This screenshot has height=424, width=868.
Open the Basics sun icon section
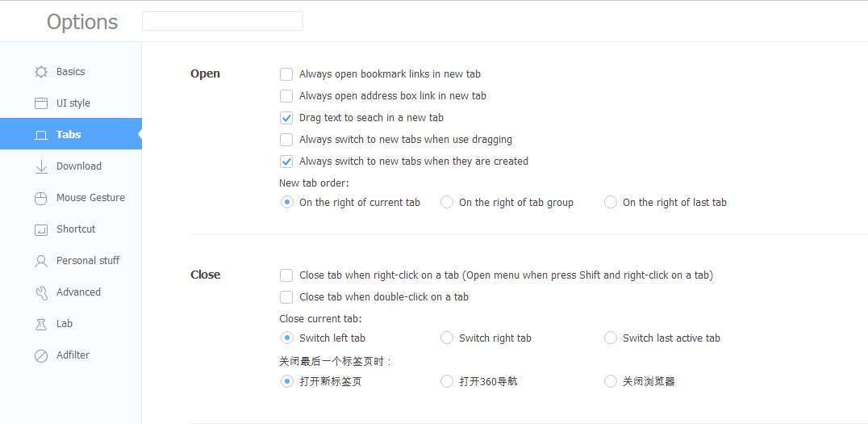41,72
